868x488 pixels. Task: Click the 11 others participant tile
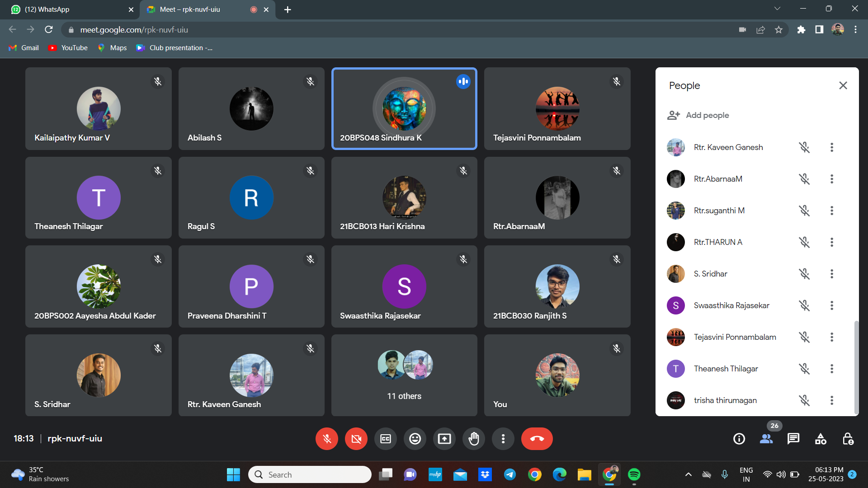click(x=404, y=375)
